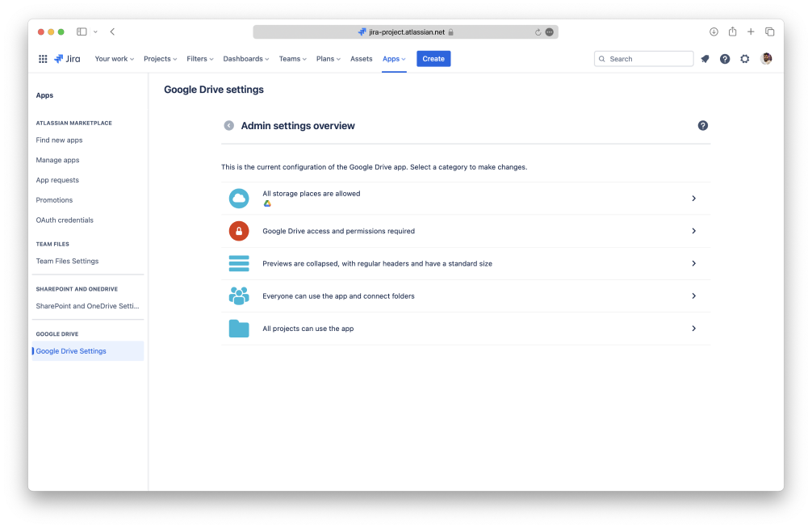Reload the page with the refresh icon
Image resolution: width=812 pixels, height=528 pixels.
[538, 32]
